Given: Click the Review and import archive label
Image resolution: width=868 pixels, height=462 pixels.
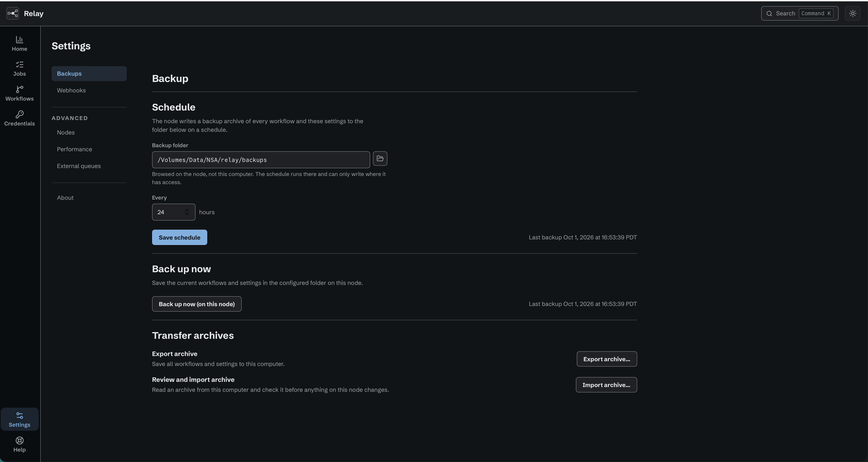Looking at the screenshot, I should [x=193, y=380].
